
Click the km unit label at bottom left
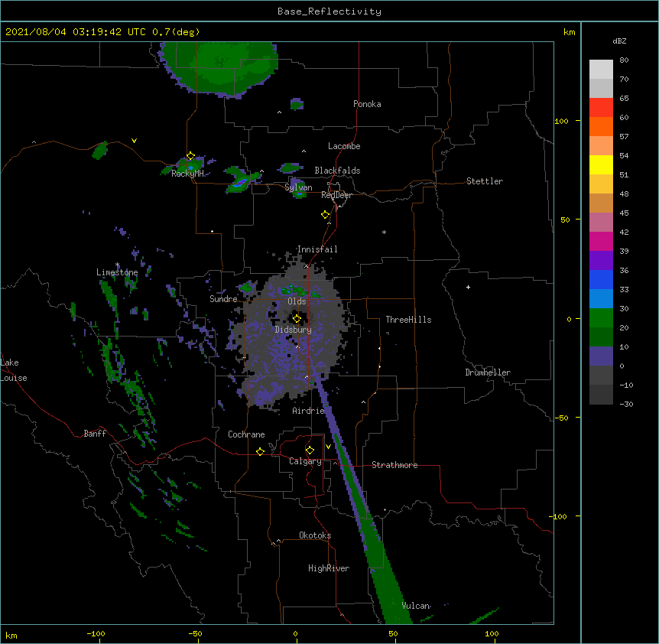[11, 635]
